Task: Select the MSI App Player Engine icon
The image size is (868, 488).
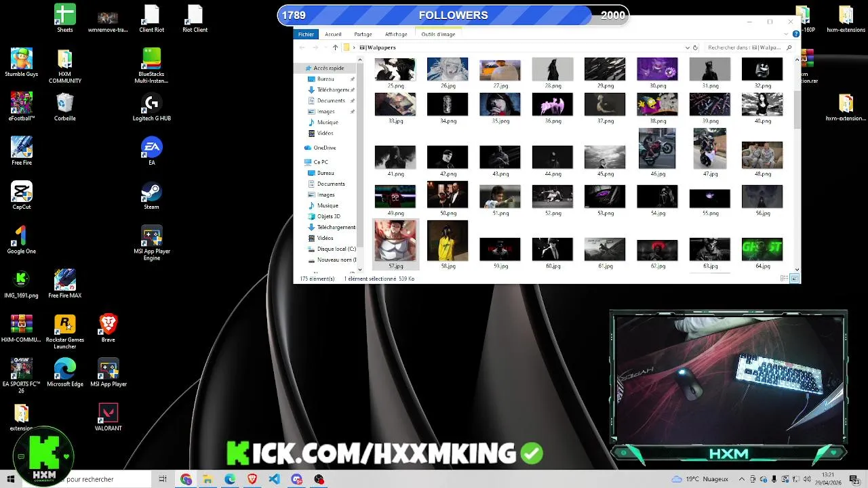Action: click(x=152, y=243)
